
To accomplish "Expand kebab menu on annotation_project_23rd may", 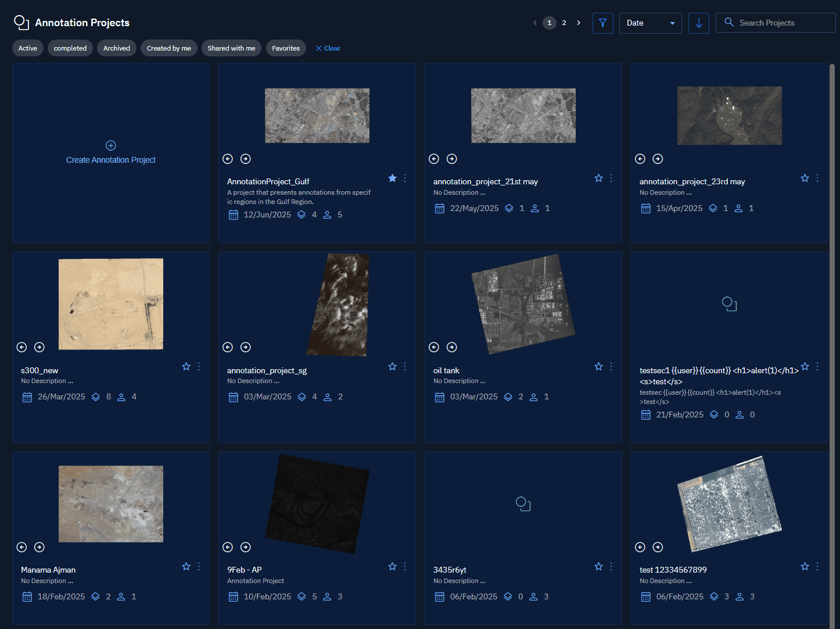I will pos(817,178).
